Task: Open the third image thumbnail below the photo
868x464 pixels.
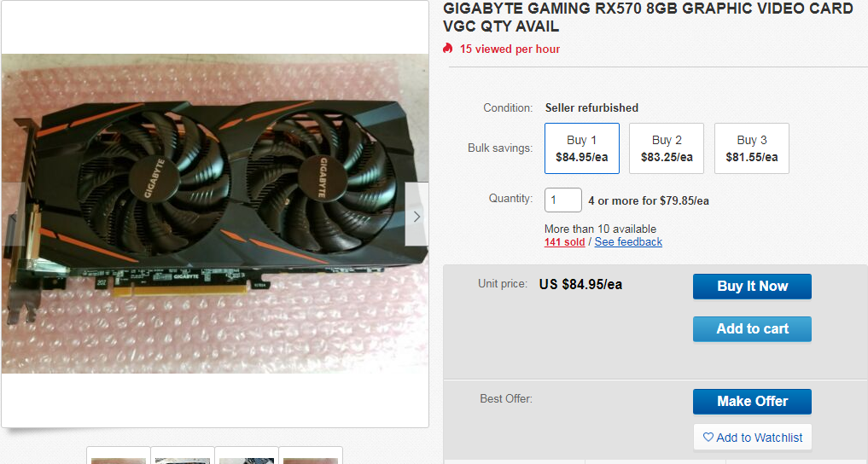Action: pos(247,455)
